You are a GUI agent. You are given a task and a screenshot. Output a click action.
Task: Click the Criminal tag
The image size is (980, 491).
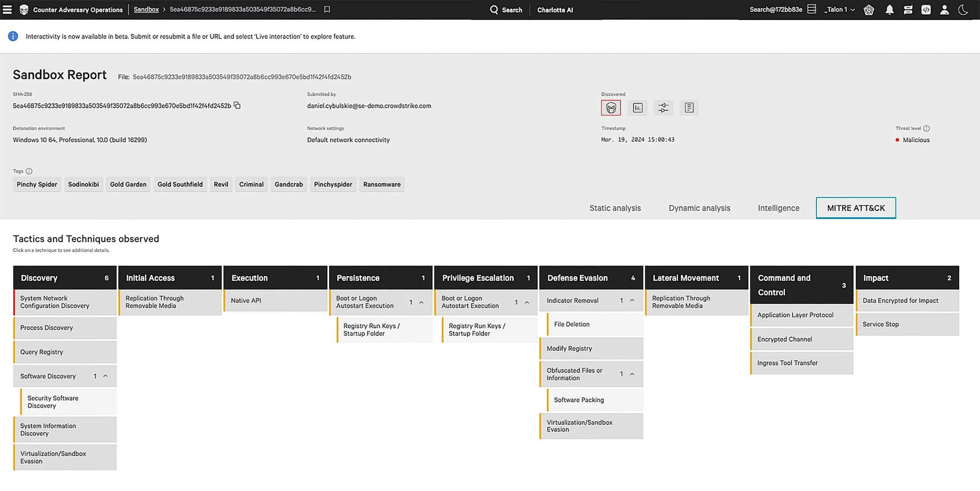(252, 184)
